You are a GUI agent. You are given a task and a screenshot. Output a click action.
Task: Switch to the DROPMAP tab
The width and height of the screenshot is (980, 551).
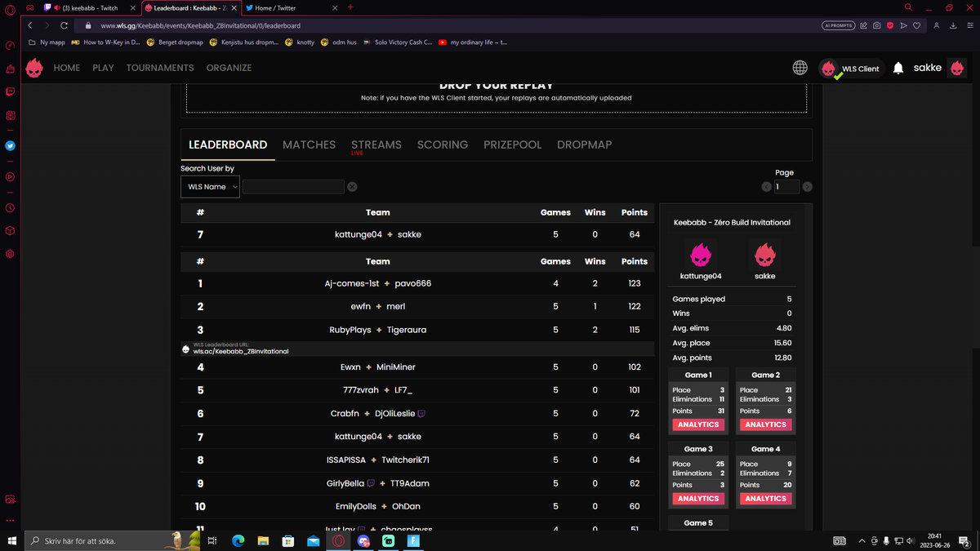(x=585, y=144)
